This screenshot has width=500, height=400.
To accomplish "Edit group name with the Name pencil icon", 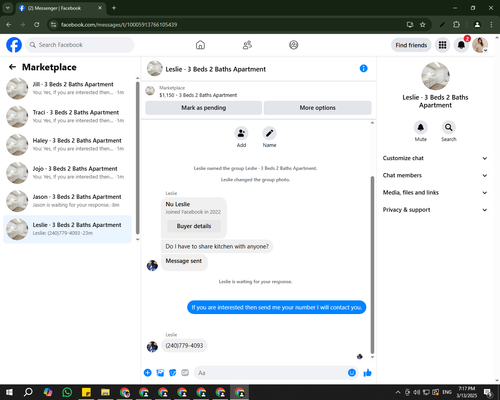I will (269, 133).
